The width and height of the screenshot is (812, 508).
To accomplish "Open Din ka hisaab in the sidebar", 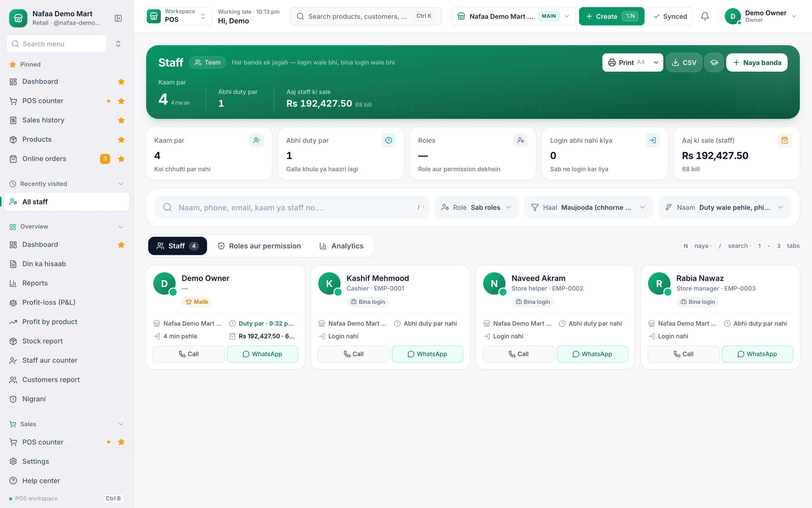I will tap(66, 264).
